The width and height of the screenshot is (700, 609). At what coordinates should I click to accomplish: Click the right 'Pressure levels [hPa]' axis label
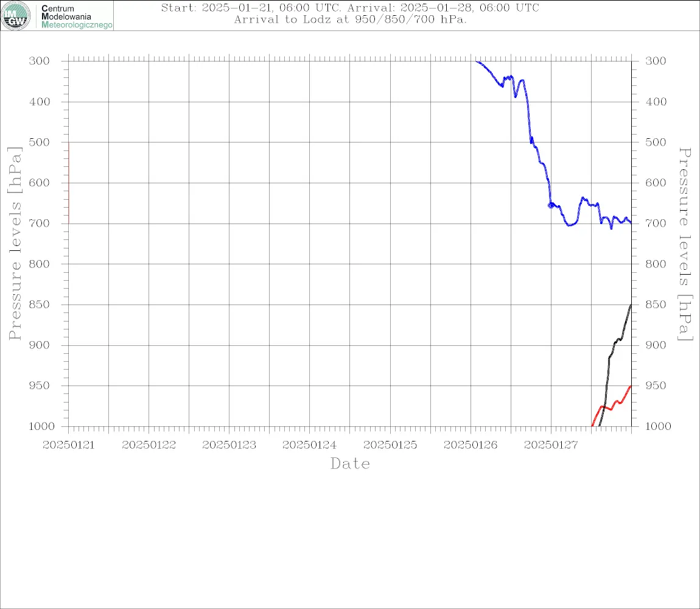click(685, 244)
